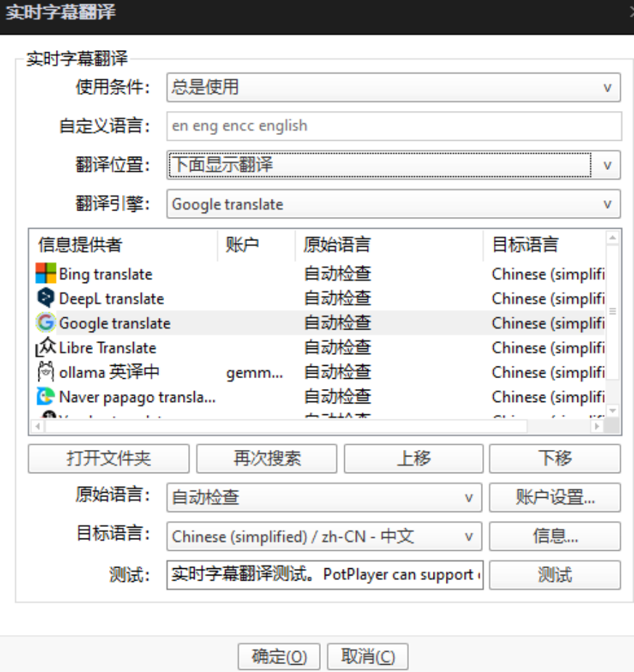Viewport: 634px width, 672px height.
Task: Confirm with the 确定(O) button
Action: pyautogui.click(x=279, y=657)
